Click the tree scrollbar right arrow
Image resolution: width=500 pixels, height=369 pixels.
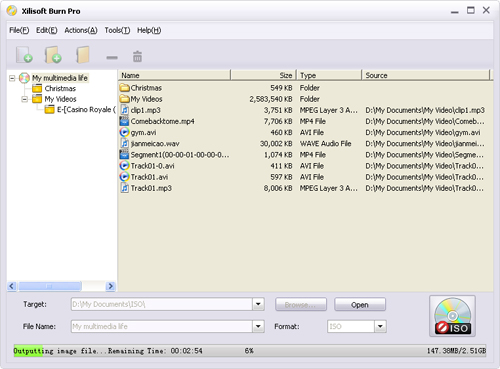[110, 286]
